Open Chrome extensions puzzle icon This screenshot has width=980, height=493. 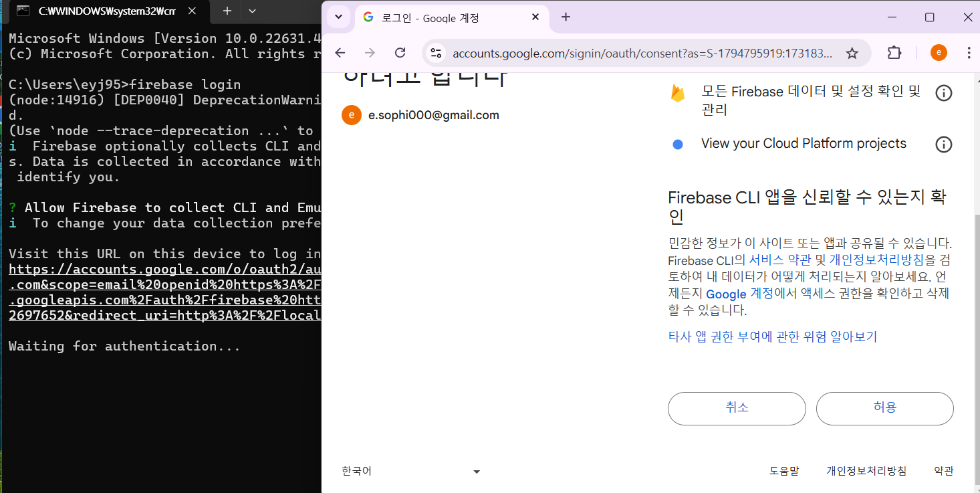point(894,53)
